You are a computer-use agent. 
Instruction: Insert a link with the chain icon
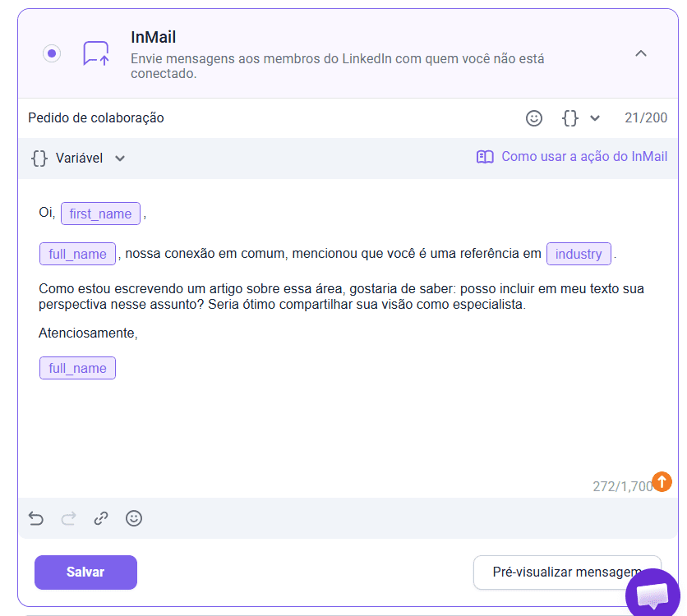[101, 518]
